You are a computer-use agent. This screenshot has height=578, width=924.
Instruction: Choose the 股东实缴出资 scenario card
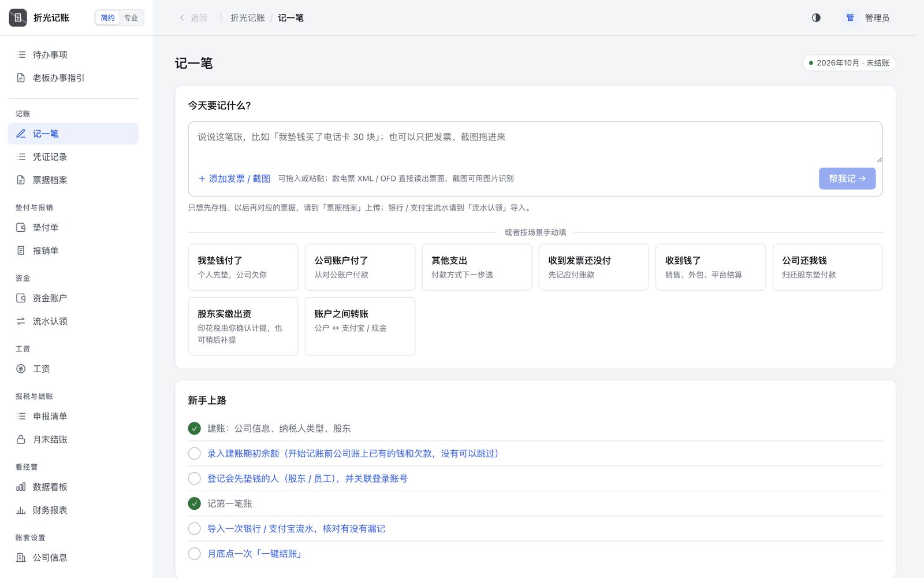[x=243, y=326]
